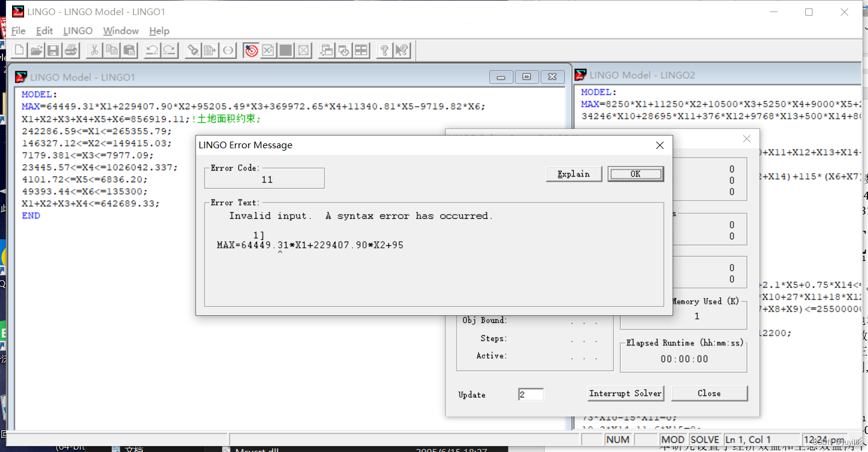Screen dimensions: 868x452
Task: Close the LINGO Error Message dialog with X
Action: click(660, 145)
